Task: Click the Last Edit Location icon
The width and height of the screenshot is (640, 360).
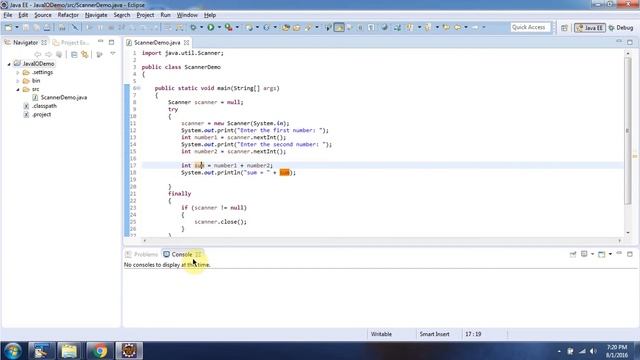Action: pos(446,27)
